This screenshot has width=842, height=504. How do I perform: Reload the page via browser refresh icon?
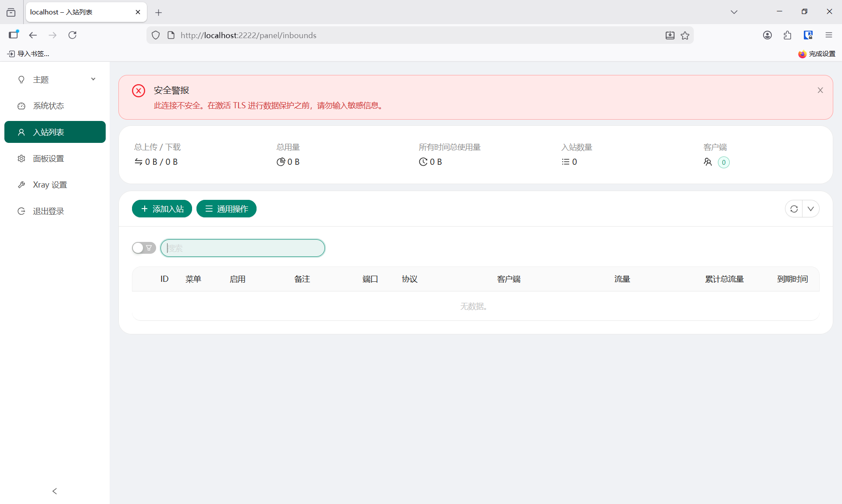(72, 35)
